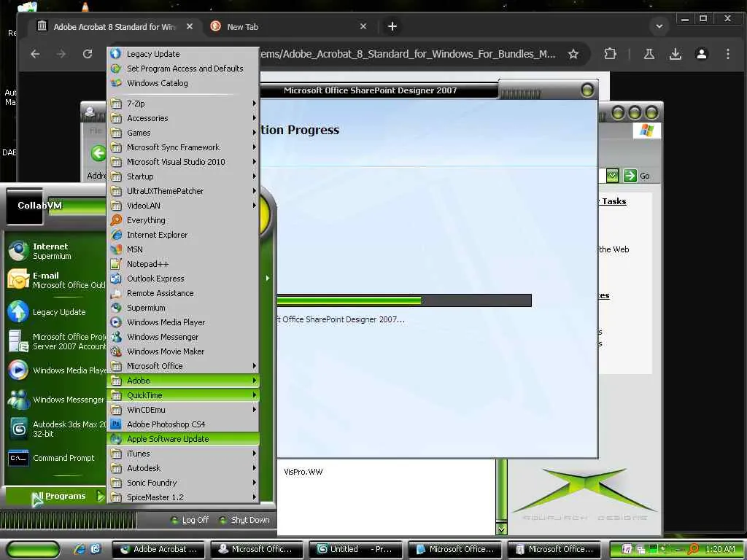
Task: Expand the Microsoft Office folder
Action: click(183, 366)
